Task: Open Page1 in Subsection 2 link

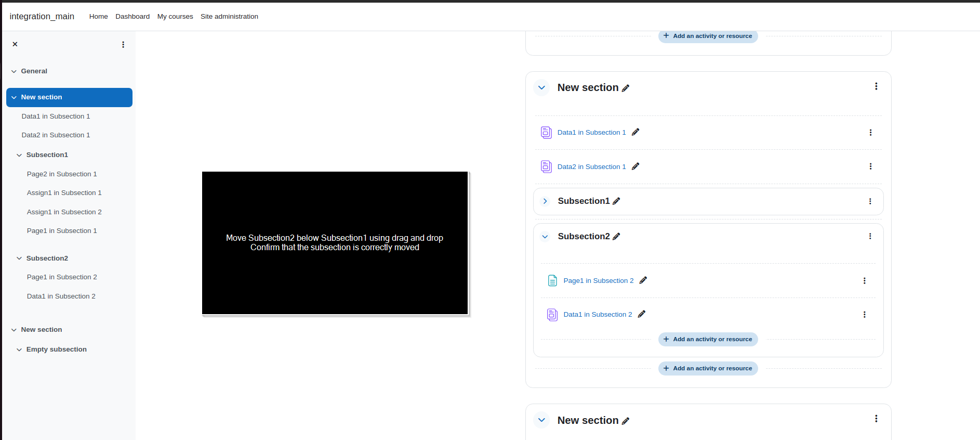Action: coord(599,281)
